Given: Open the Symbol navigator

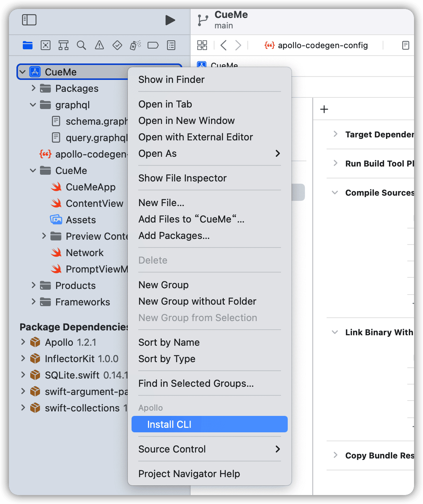Looking at the screenshot, I should pos(64,46).
